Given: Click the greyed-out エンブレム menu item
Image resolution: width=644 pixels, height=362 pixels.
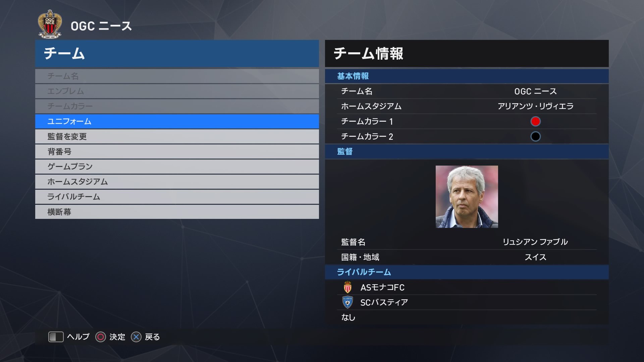Looking at the screenshot, I should 177,91.
